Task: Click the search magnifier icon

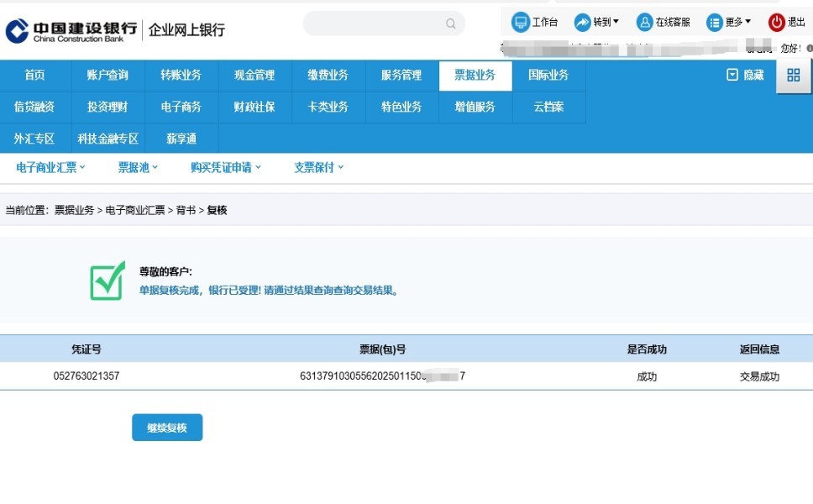Action: [x=451, y=24]
